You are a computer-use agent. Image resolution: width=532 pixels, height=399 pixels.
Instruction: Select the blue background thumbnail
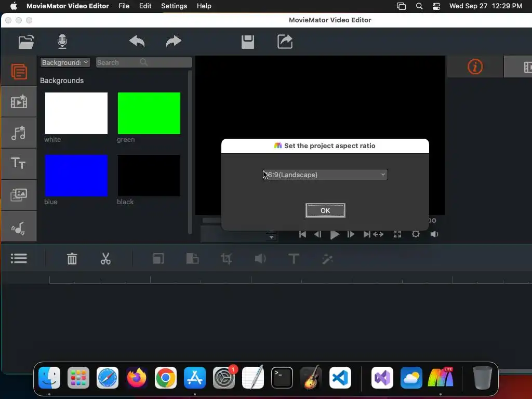coord(76,176)
